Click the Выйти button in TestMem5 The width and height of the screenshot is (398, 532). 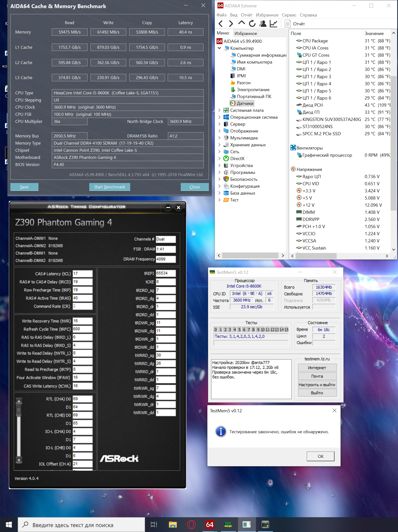317,393
